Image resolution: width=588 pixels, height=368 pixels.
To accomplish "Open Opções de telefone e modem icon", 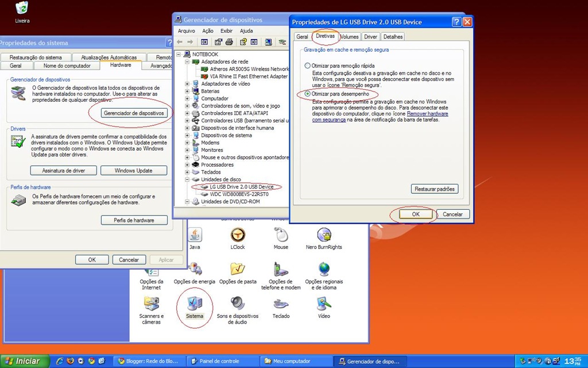I will 281,276.
